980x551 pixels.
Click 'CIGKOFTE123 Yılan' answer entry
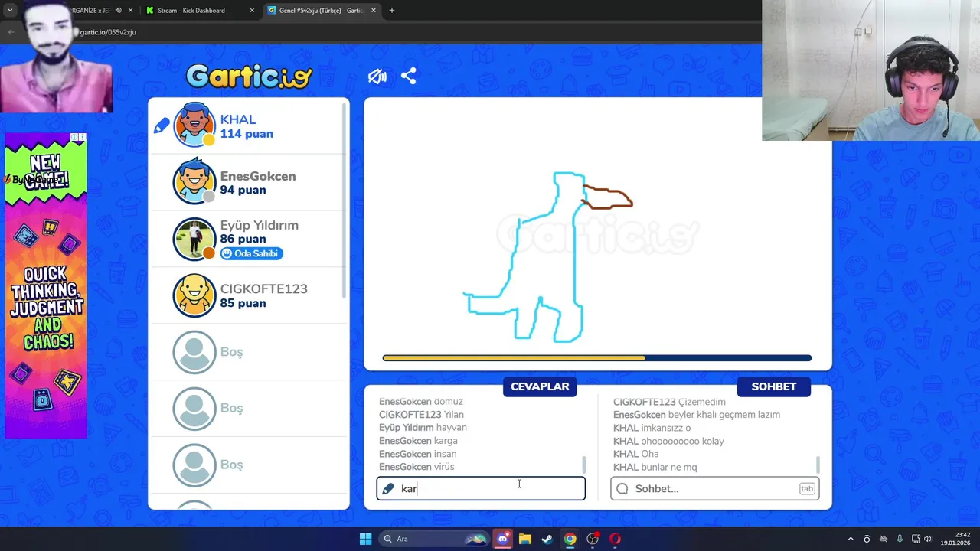point(421,415)
